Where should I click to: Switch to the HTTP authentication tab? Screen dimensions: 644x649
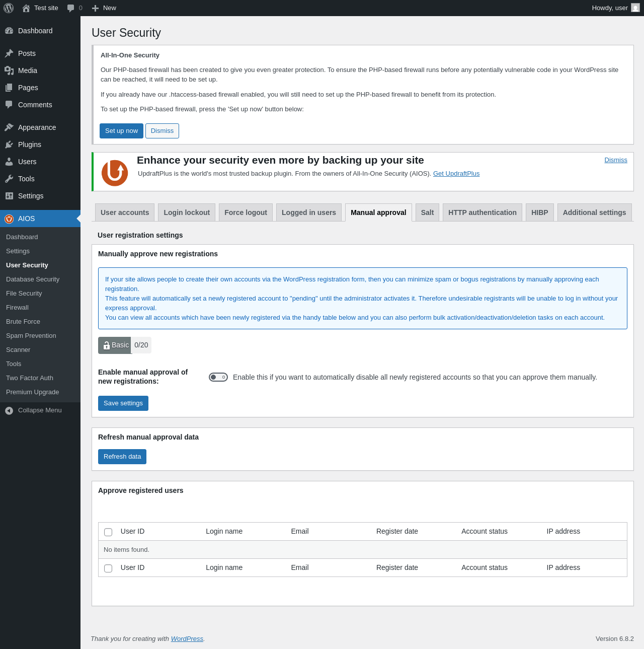[x=482, y=212]
